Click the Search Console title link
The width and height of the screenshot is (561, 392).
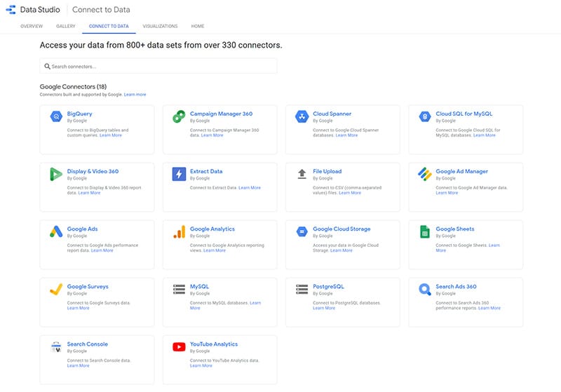point(87,344)
